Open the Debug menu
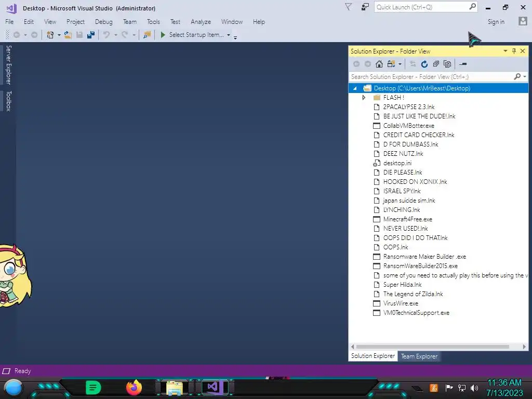This screenshot has width=532, height=399. tap(104, 22)
